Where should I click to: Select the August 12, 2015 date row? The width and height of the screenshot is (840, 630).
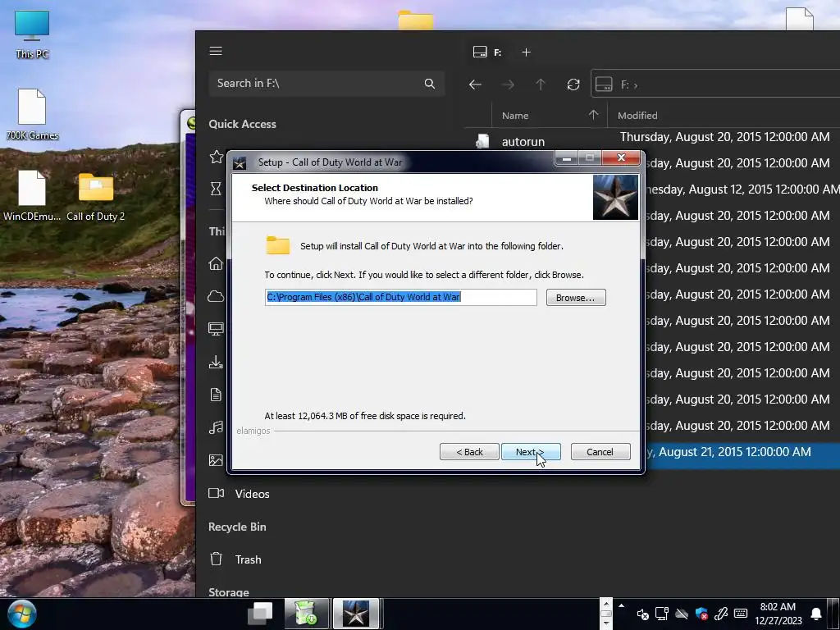[742, 189]
